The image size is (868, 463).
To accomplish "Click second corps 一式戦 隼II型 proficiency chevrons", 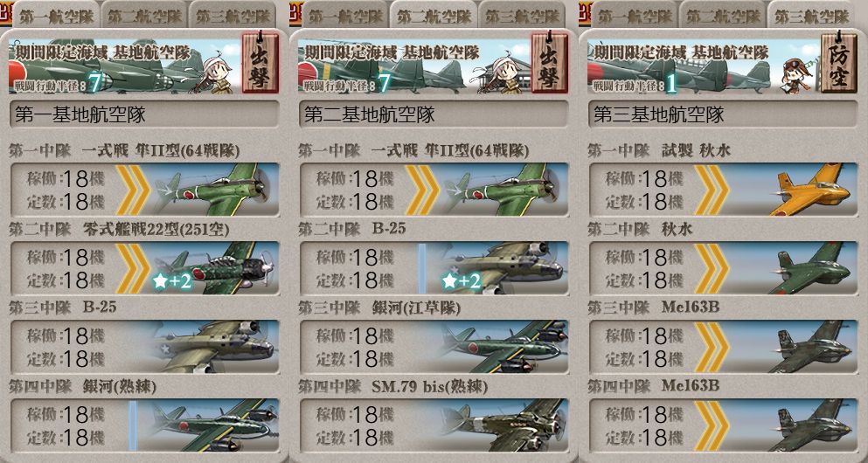I will tap(422, 190).
